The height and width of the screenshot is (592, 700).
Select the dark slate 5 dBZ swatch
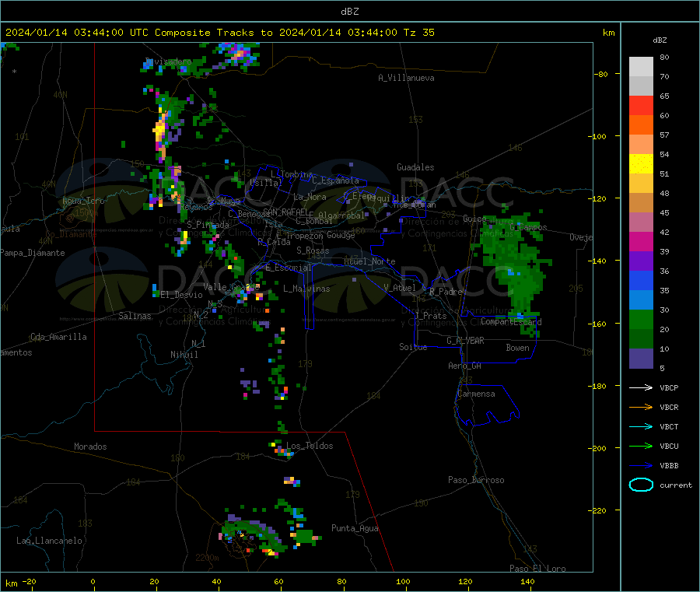641,359
